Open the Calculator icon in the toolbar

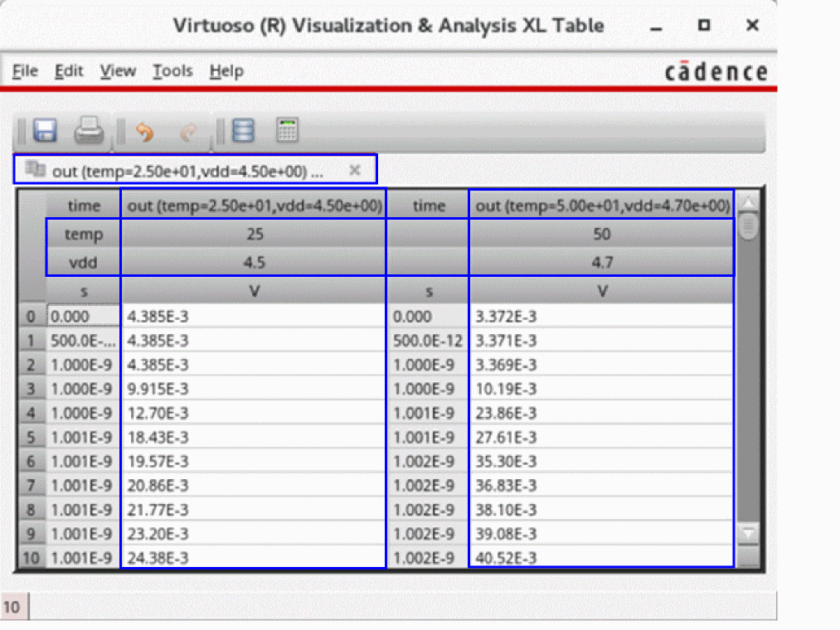point(287,131)
